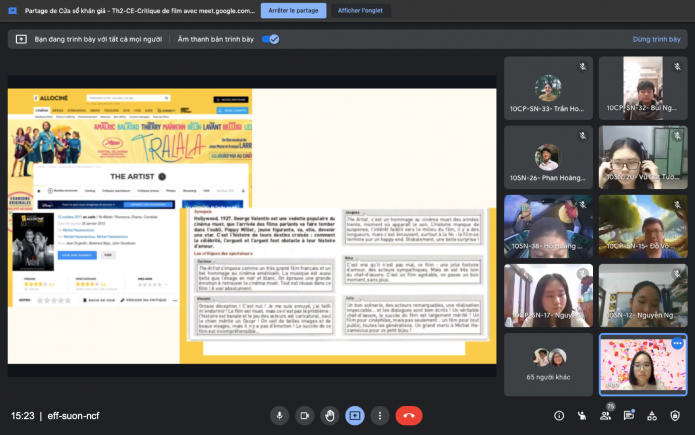
Task: Click the screen share icon in top bar
Action: (12, 10)
